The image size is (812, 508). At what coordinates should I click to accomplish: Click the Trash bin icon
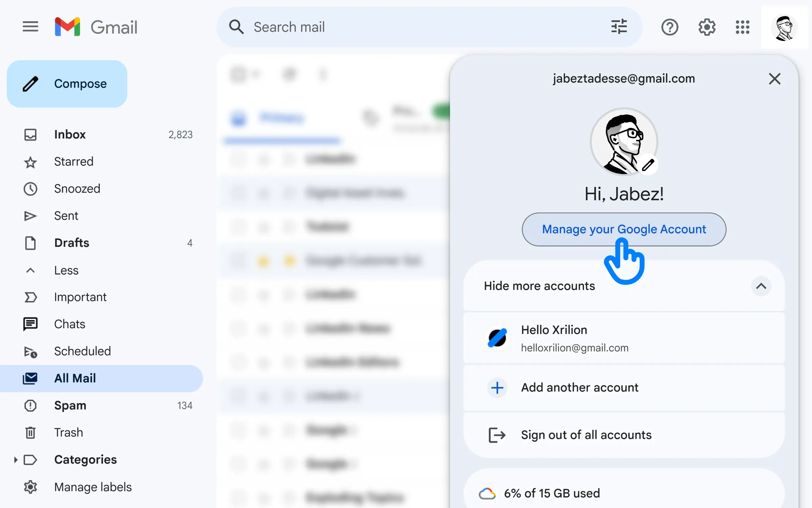(30, 432)
